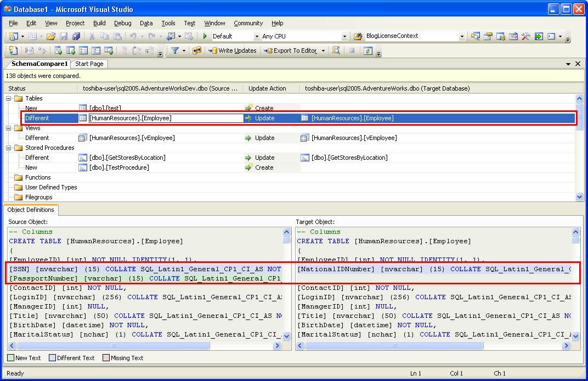This screenshot has height=381, width=588.
Task: Click Source Object horizontal scrollbar thumb
Action: click(x=112, y=346)
